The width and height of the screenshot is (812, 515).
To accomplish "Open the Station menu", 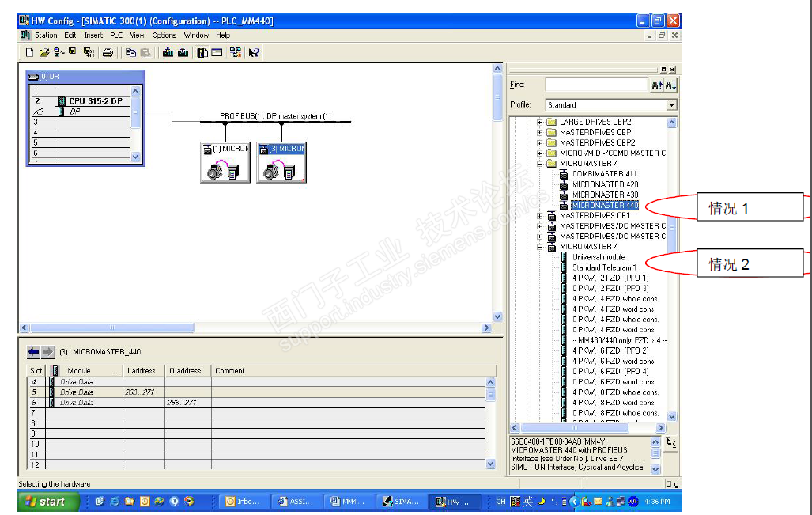I will 46,36.
